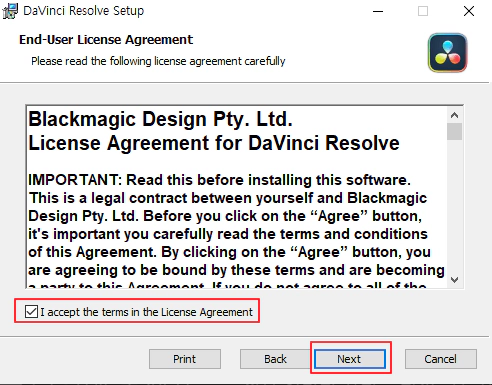Uncheck the accept terms checkbox

coord(31,312)
